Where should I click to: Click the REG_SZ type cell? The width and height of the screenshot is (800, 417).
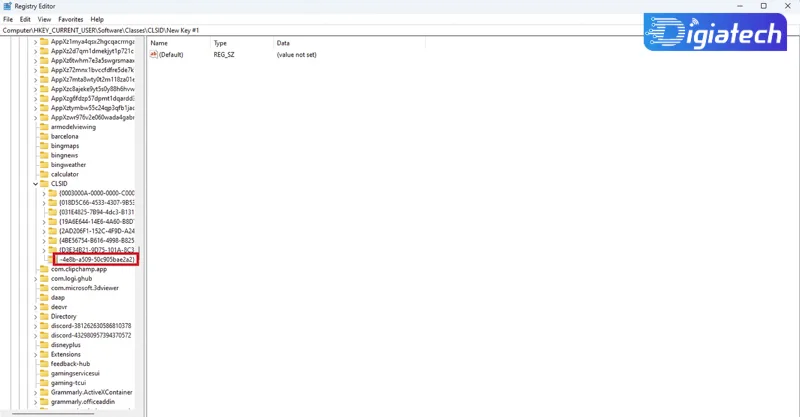tap(224, 55)
